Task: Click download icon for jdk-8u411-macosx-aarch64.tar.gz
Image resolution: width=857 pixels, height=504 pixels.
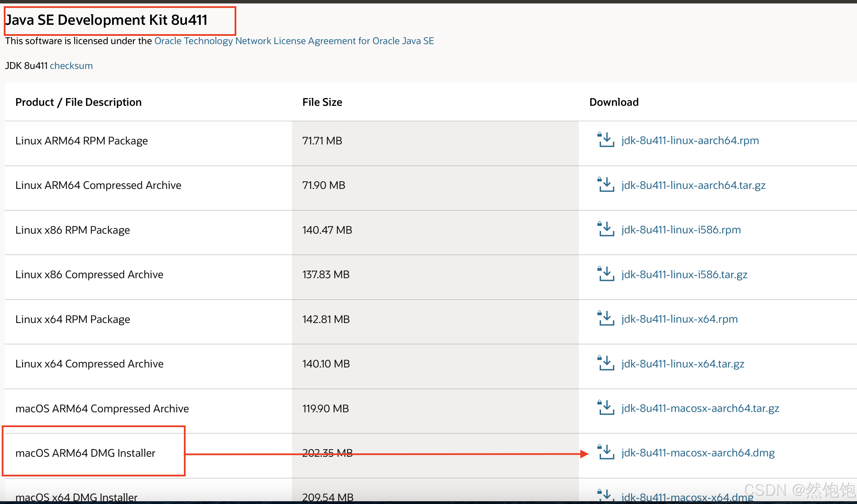Action: pos(605,407)
